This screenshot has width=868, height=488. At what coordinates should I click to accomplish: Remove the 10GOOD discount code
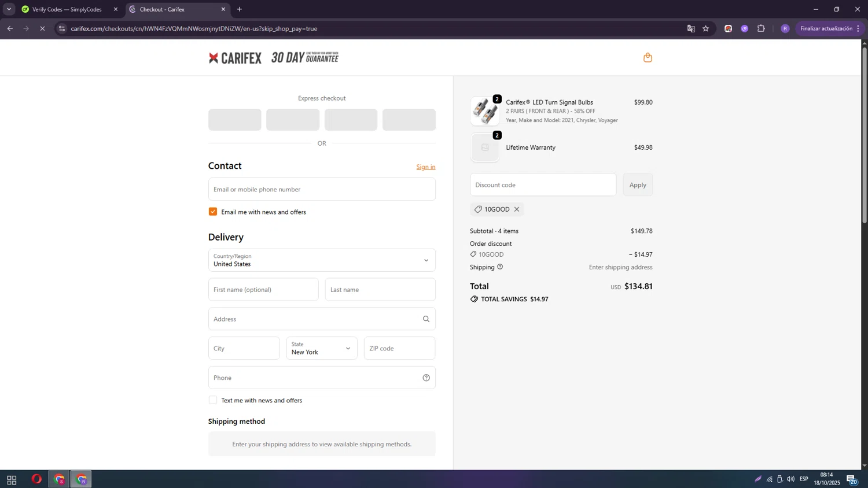(517, 209)
